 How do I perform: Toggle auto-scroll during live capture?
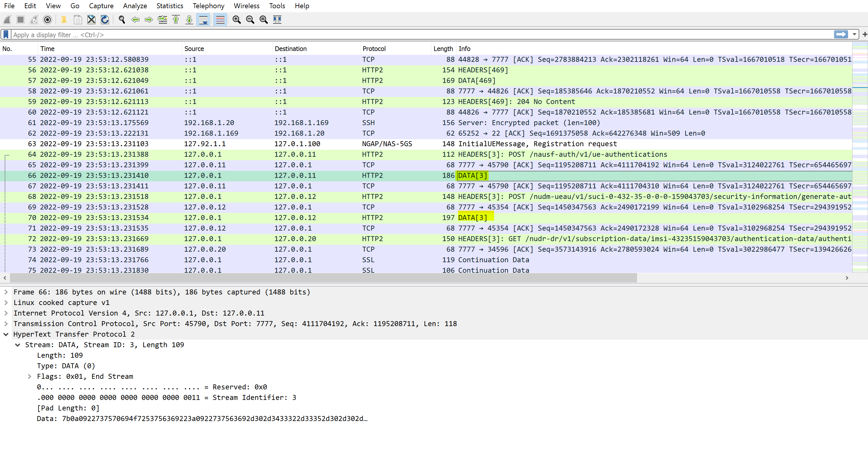point(203,20)
